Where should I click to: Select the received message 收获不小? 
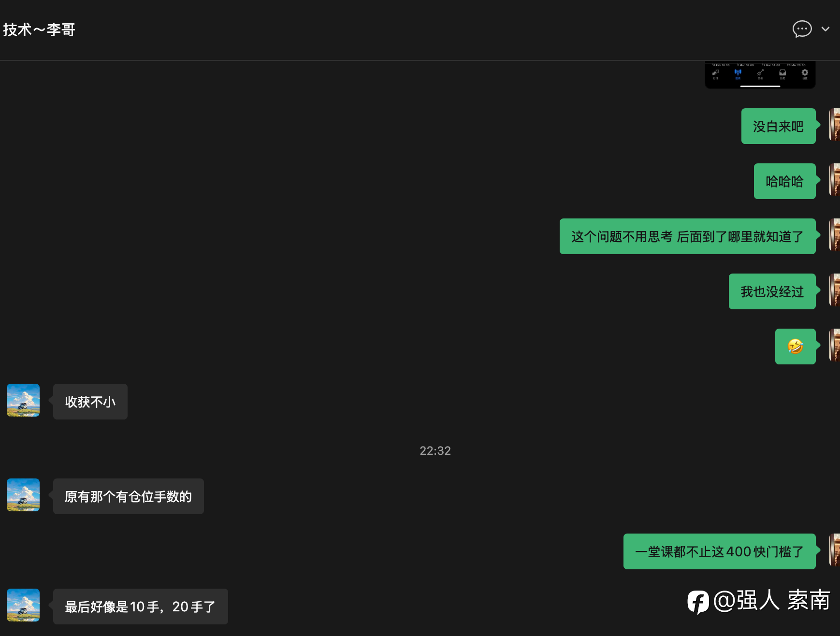[90, 402]
